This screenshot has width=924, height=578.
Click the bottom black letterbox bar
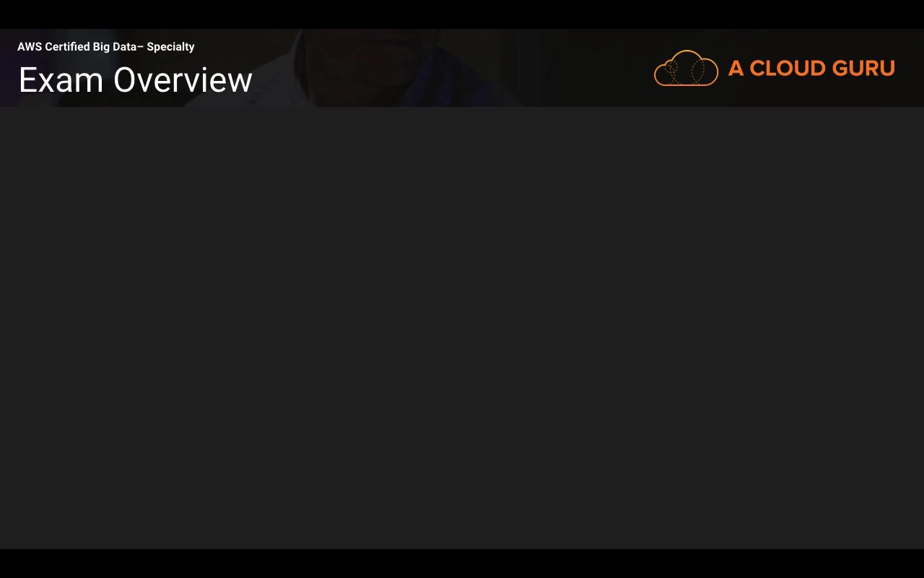(462, 564)
